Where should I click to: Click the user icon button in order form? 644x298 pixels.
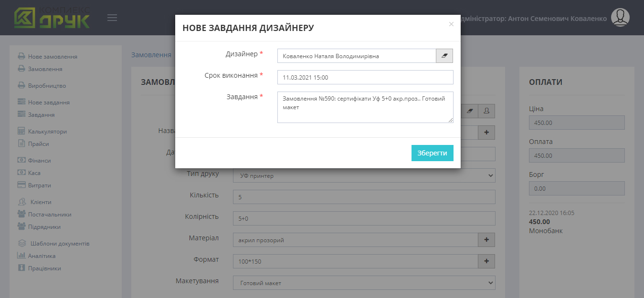tap(486, 111)
